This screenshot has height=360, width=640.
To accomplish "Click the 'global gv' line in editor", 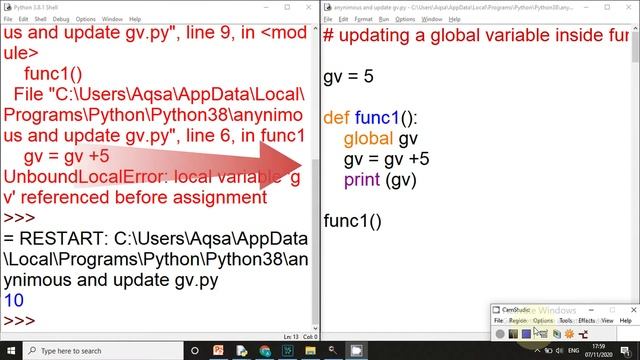I will pyautogui.click(x=380, y=139).
